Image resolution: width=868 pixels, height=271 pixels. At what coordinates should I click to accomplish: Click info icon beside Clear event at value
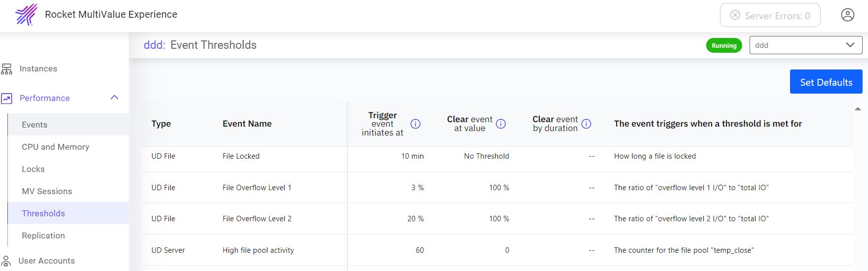(x=500, y=124)
